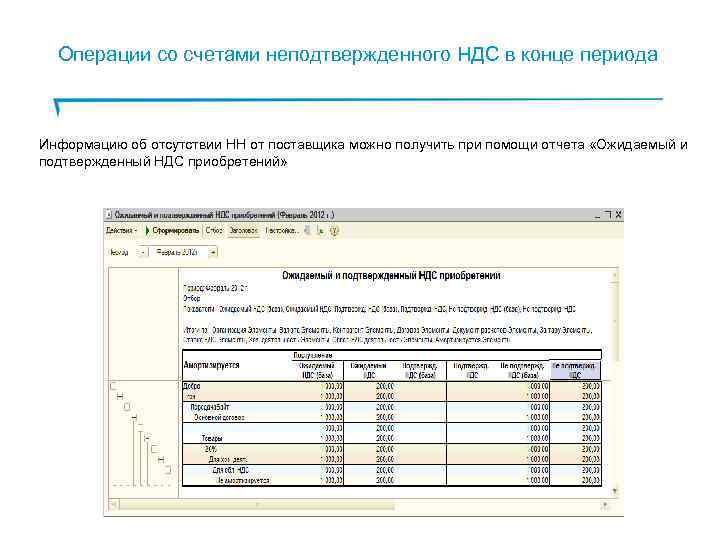This screenshot has width=720, height=540.
Task: Click the small button left of period field
Action: (x=142, y=252)
